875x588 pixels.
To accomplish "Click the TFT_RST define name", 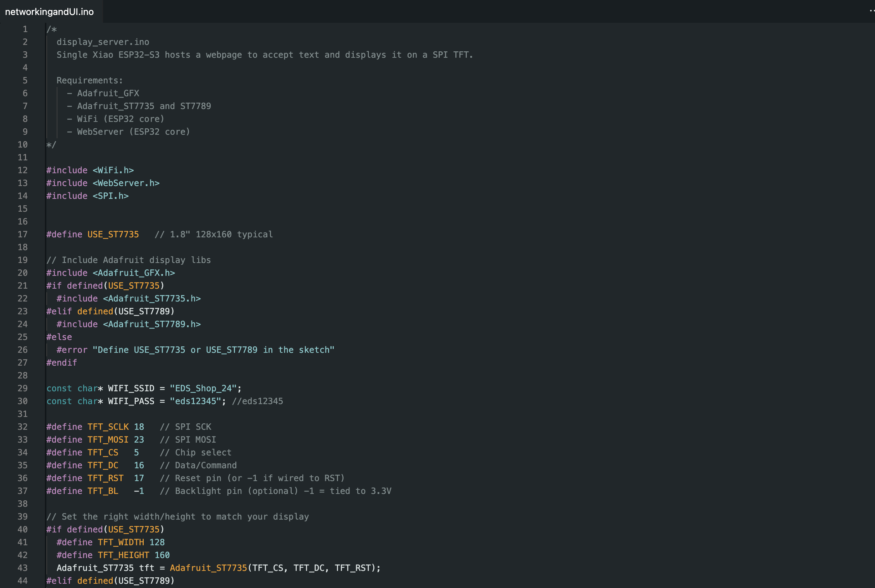I will (106, 478).
